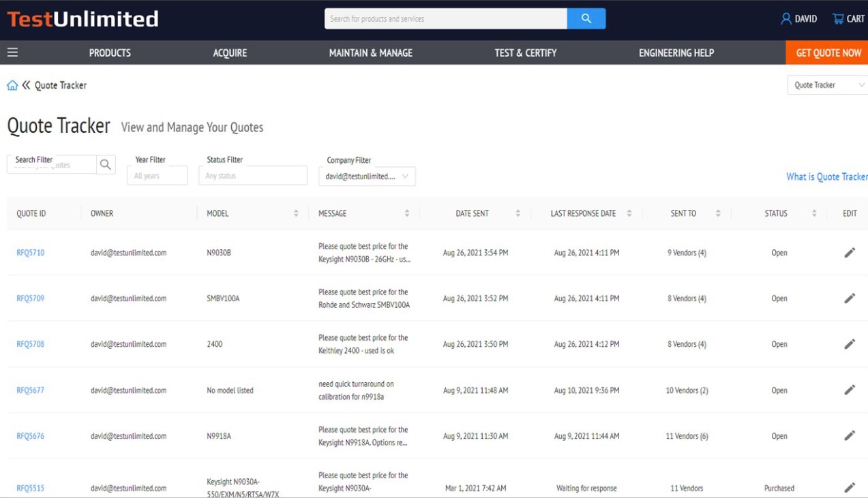Sort by the Message column arrows
This screenshot has width=868, height=498.
pos(407,213)
